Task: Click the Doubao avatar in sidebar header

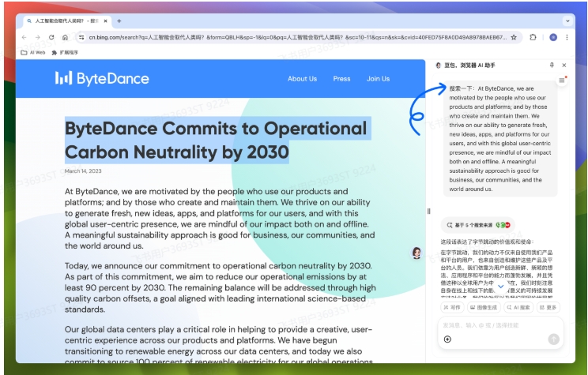Action: click(x=438, y=66)
